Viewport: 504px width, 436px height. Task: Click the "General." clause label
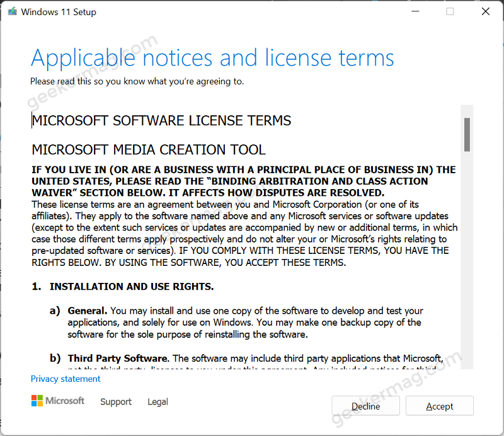[87, 311]
